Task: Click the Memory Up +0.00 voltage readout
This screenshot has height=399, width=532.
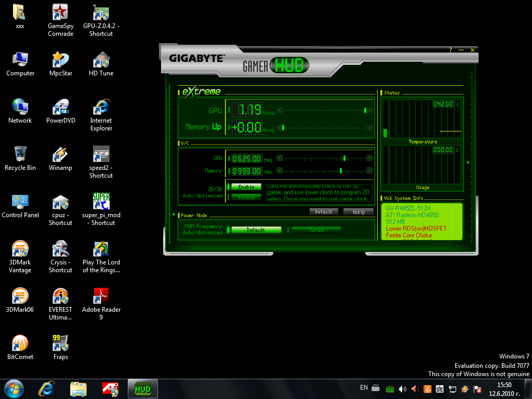Action: (x=247, y=127)
